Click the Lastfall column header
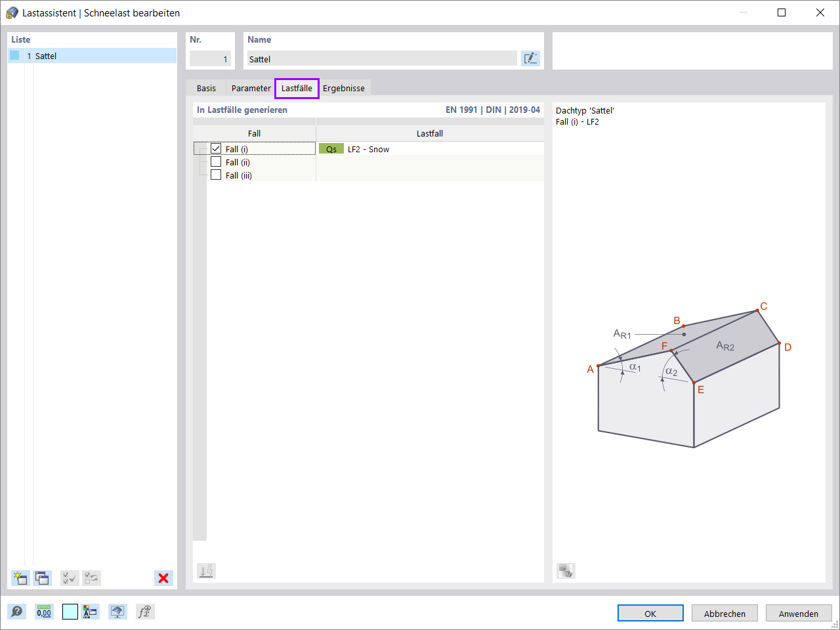Screen dimensions: 840x630 (430, 133)
